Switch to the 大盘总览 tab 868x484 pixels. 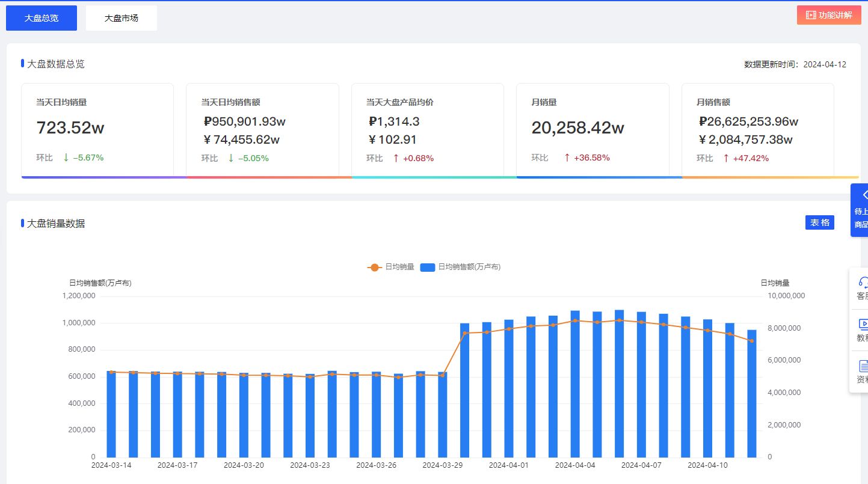coord(42,18)
